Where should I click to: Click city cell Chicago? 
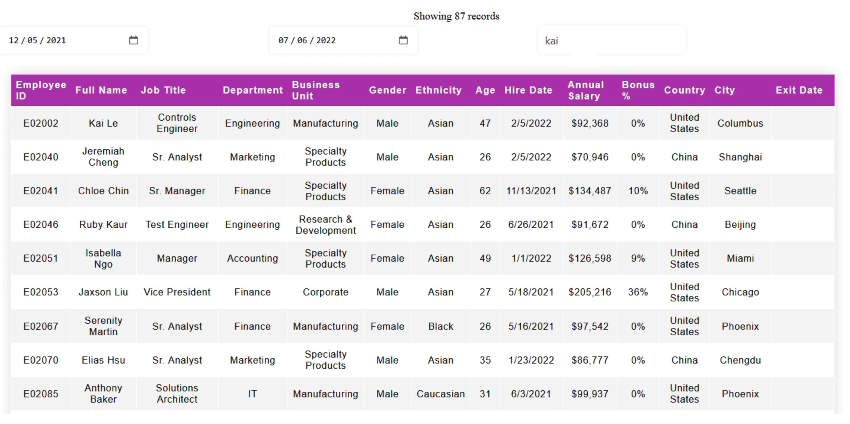click(740, 292)
